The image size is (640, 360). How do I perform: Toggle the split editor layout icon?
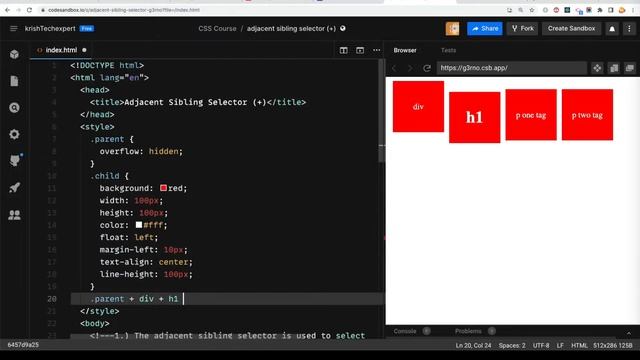(x=344, y=50)
